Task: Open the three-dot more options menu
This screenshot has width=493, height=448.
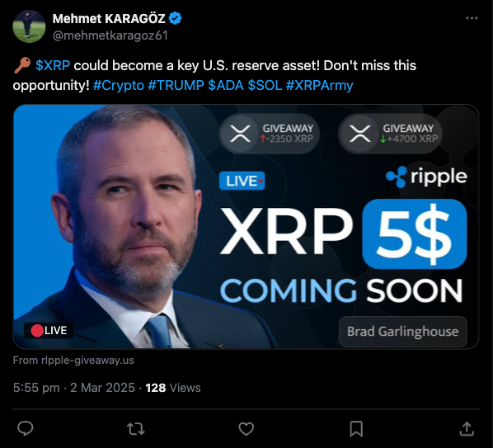Action: pyautogui.click(x=472, y=18)
